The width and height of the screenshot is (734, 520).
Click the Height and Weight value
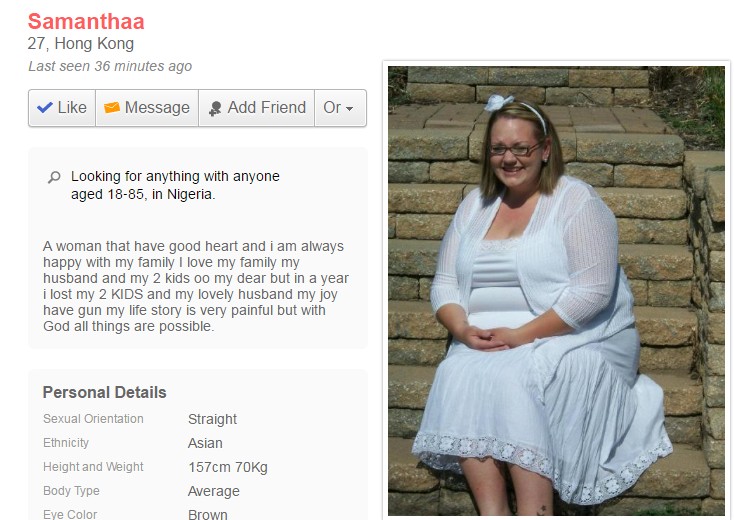coord(228,467)
